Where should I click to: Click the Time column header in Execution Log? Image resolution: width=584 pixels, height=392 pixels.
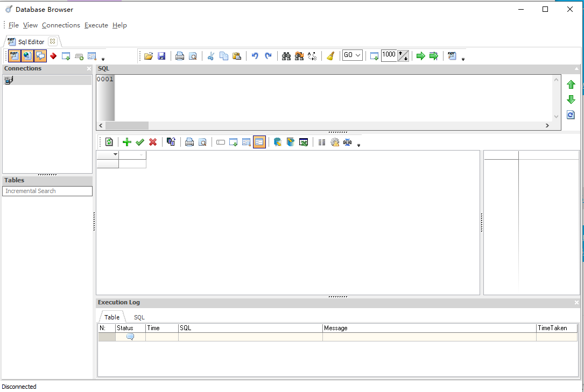(161, 328)
